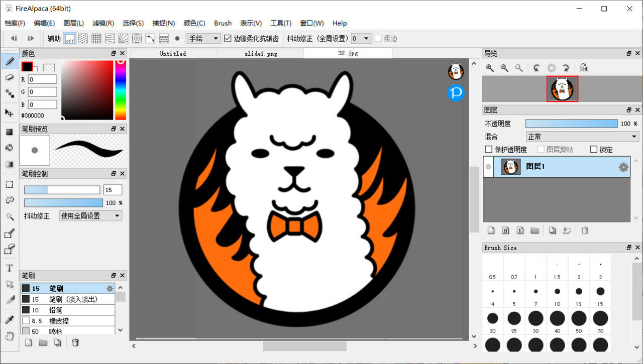Float the 颜色 panel

click(114, 53)
